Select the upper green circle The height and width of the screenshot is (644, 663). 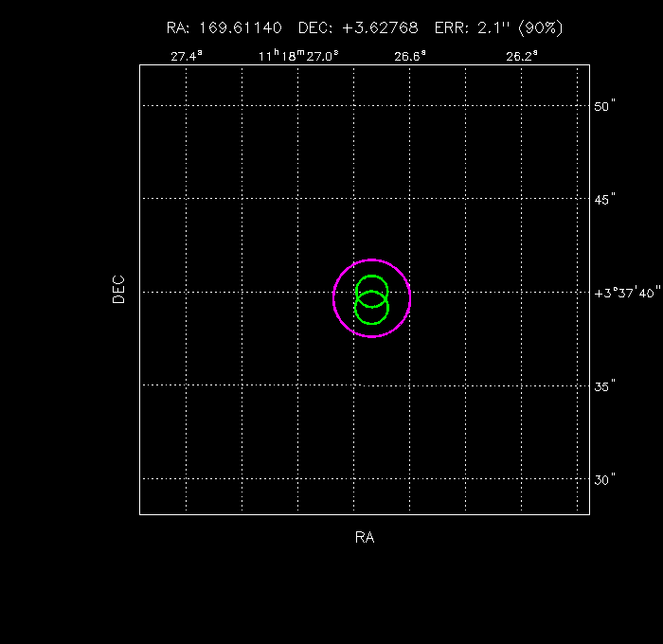[372, 276]
